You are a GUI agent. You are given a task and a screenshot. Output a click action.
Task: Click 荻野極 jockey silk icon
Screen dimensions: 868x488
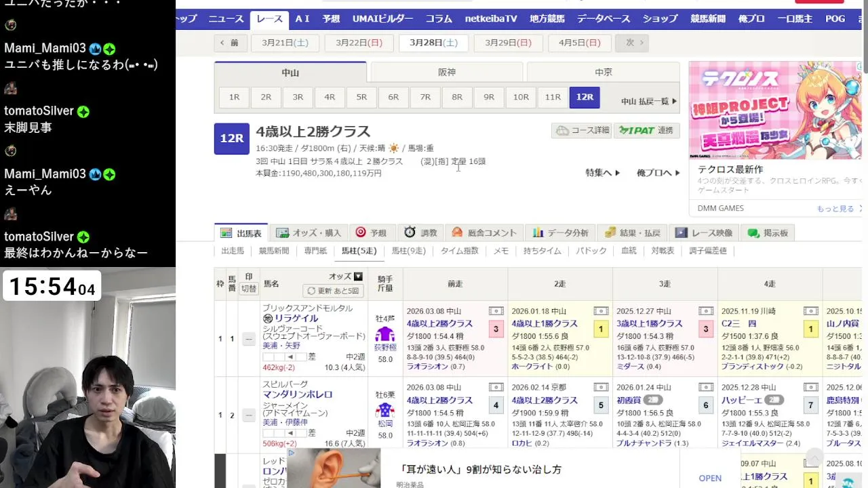[x=385, y=334]
